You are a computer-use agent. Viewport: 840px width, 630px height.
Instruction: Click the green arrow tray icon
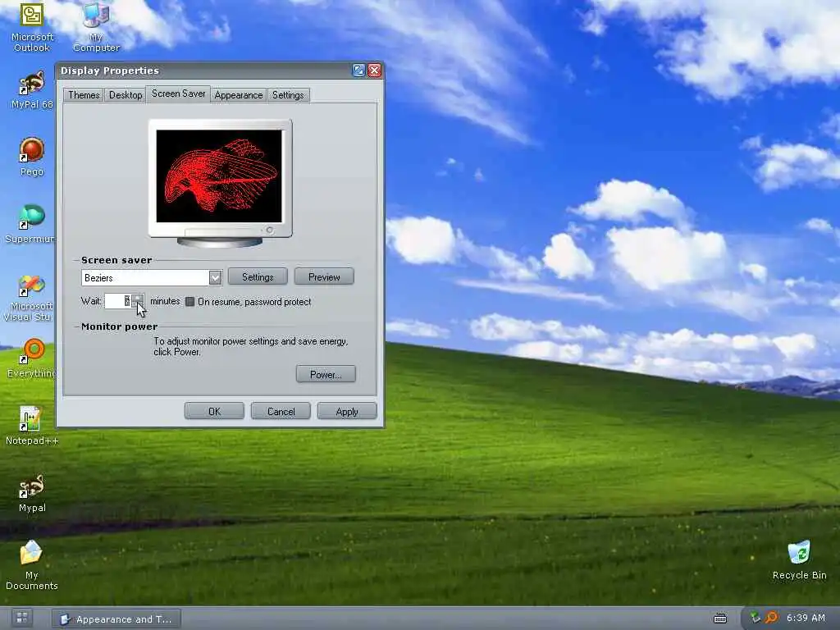coord(756,618)
